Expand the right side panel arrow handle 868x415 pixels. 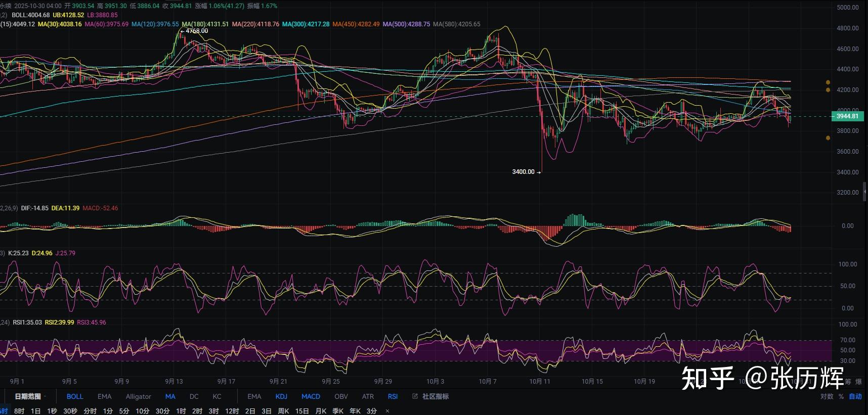point(865,192)
